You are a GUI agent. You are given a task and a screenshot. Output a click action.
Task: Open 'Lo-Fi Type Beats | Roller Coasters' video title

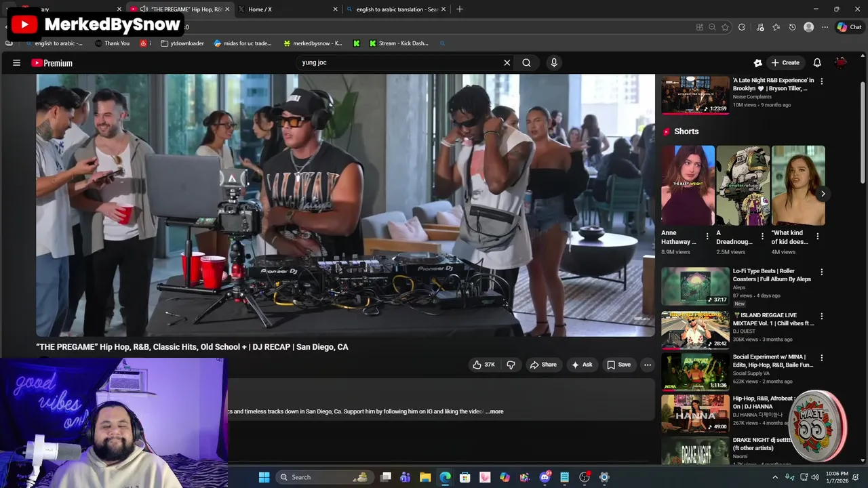click(772, 275)
